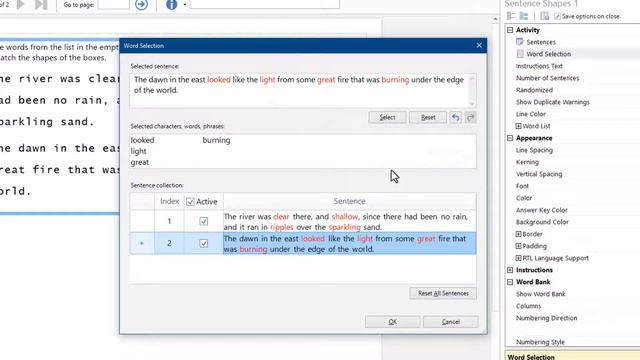Close the Word Selection dialog
This screenshot has width=640, height=360.
point(479,45)
